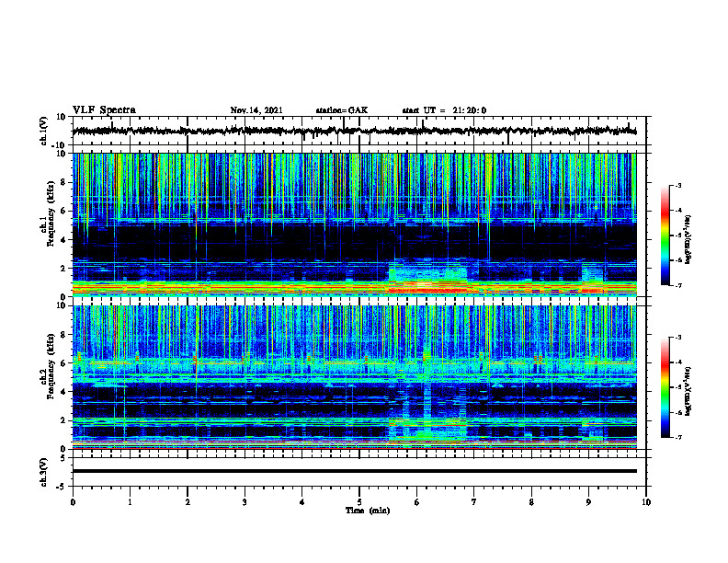
Task: Click the "5" tick of ch.3(V) axis
Action: (63, 458)
